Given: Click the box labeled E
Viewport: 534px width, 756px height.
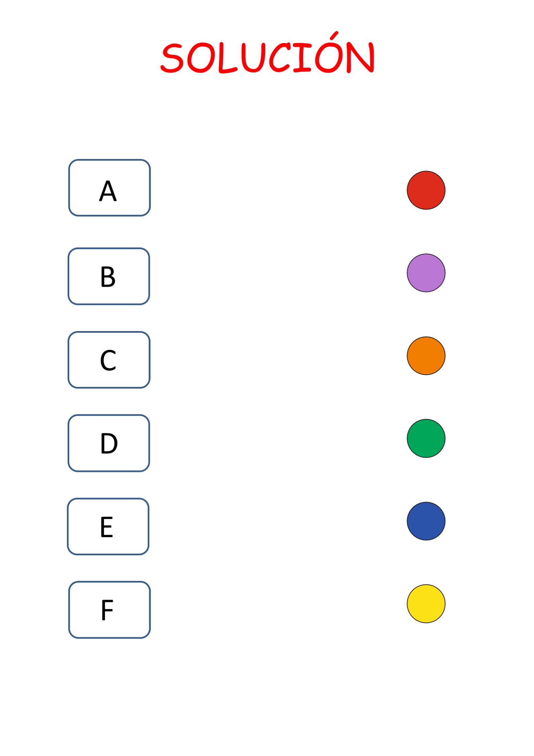Looking at the screenshot, I should click(x=108, y=526).
